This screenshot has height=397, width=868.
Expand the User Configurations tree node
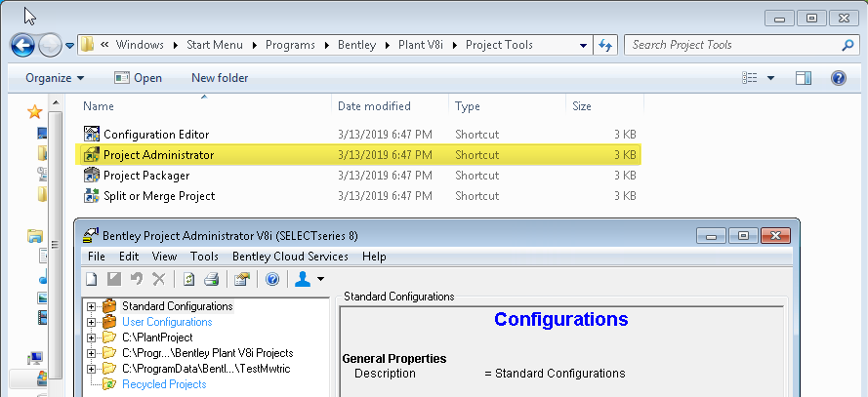92,322
